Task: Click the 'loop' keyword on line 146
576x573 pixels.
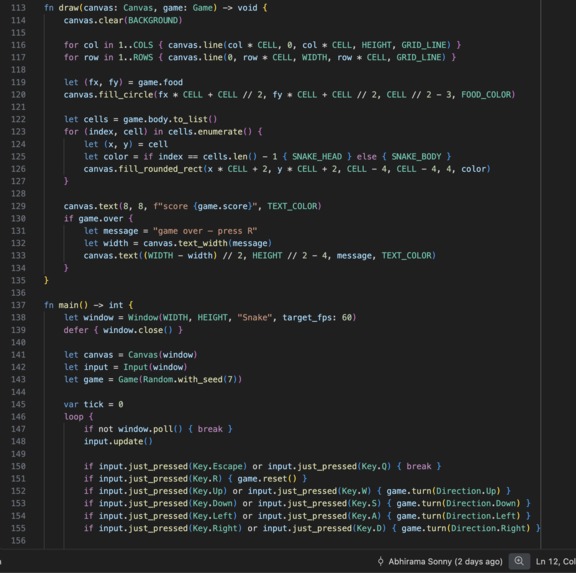Action: tap(73, 417)
